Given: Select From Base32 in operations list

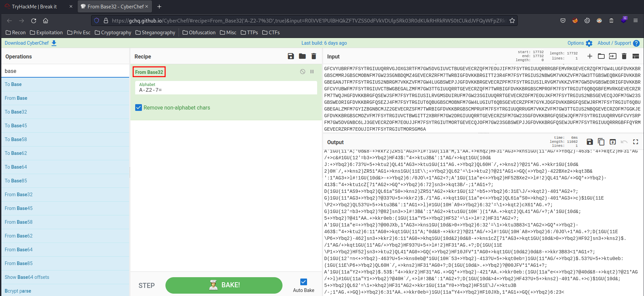Looking at the screenshot, I should tap(65, 195).
